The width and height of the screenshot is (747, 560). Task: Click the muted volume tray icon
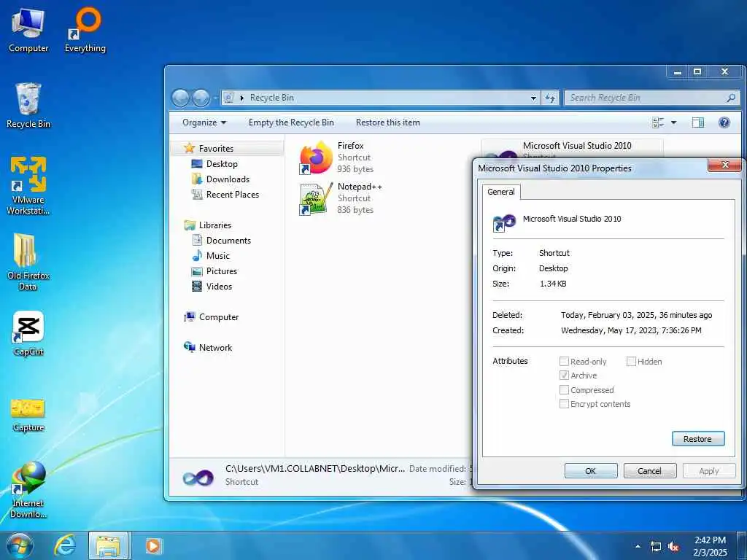pyautogui.click(x=673, y=547)
